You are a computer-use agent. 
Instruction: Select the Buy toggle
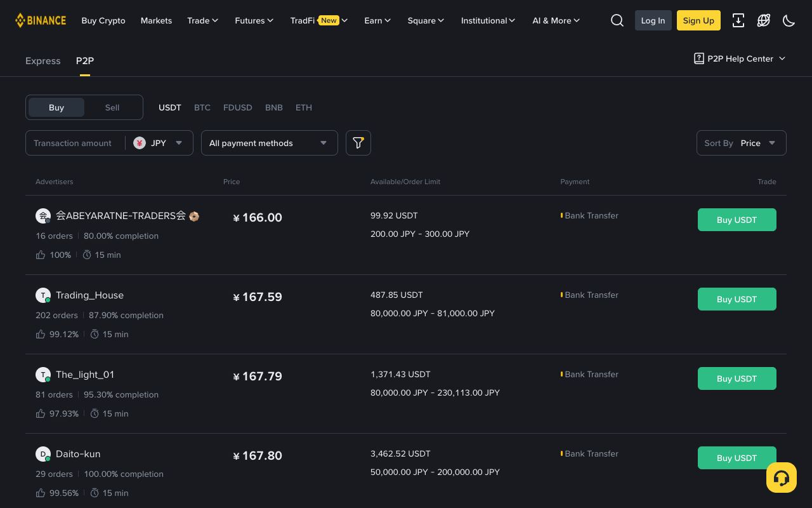tap(56, 107)
